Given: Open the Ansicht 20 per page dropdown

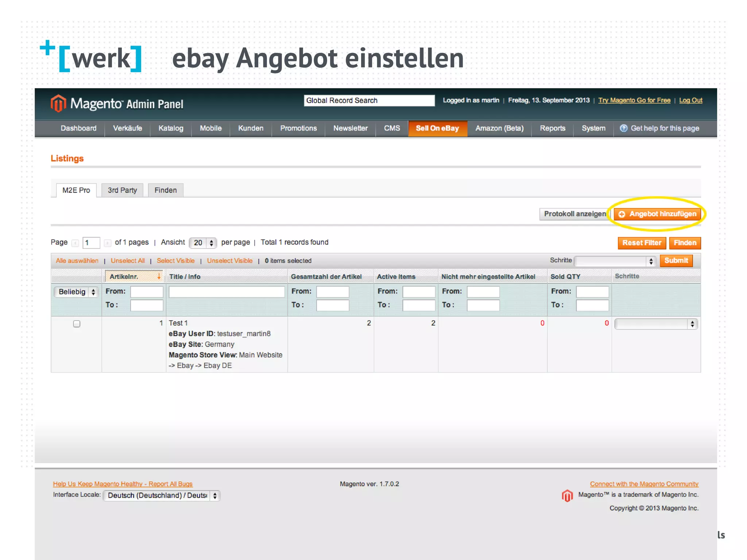Looking at the screenshot, I should [203, 243].
